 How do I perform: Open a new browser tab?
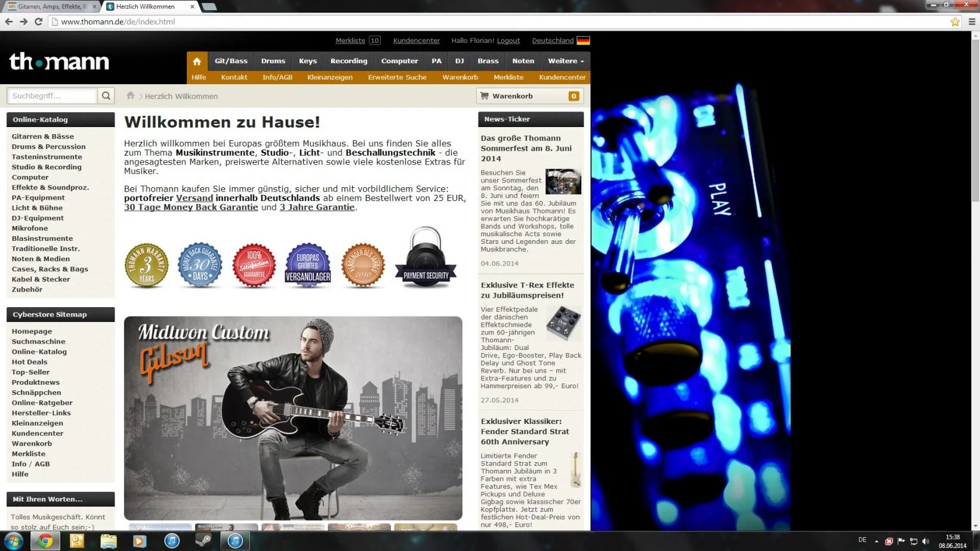click(x=209, y=7)
